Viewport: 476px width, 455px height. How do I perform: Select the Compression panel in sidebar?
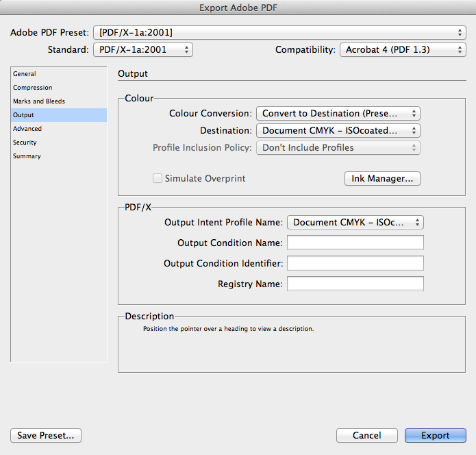click(59, 88)
